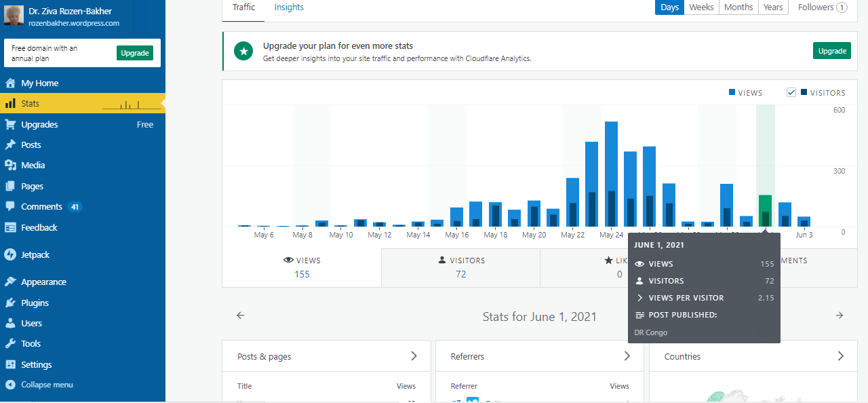Click the Stats sparkline in sidebar

131,104
